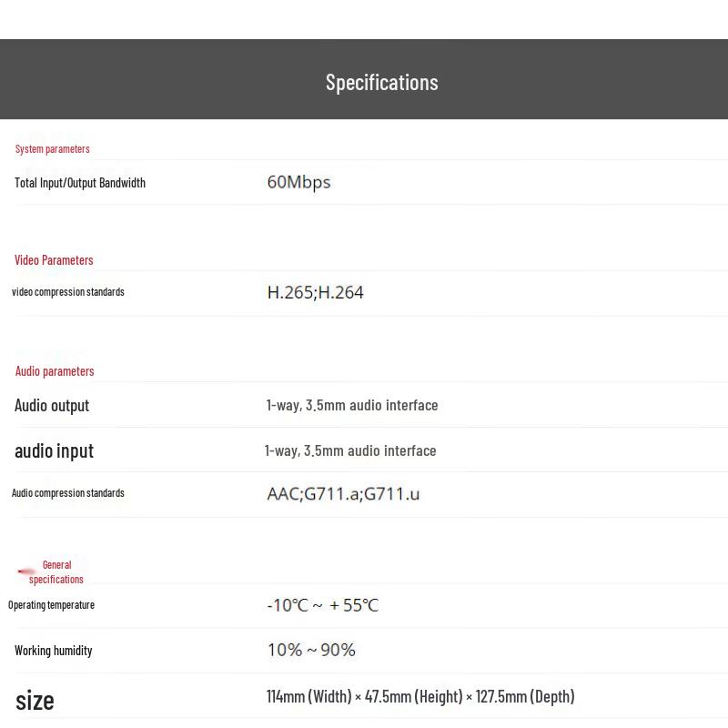This screenshot has height=728, width=728.
Task: Click the Video Parameters section heading
Action: [x=54, y=260]
